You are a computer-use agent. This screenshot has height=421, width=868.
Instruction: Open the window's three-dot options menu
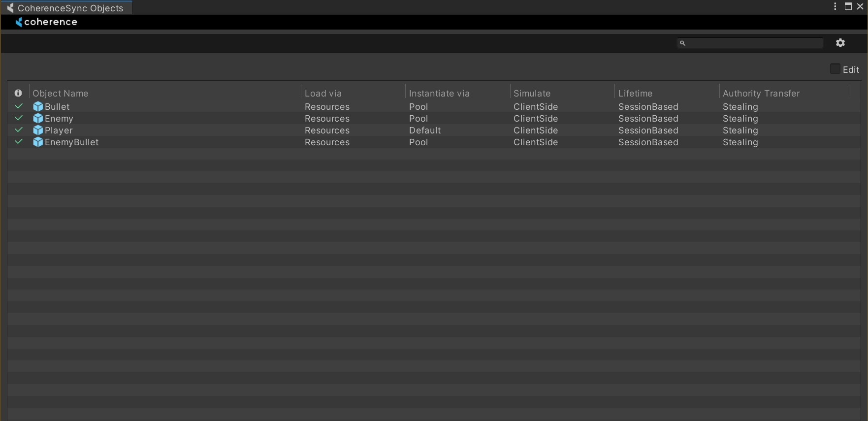click(x=835, y=6)
